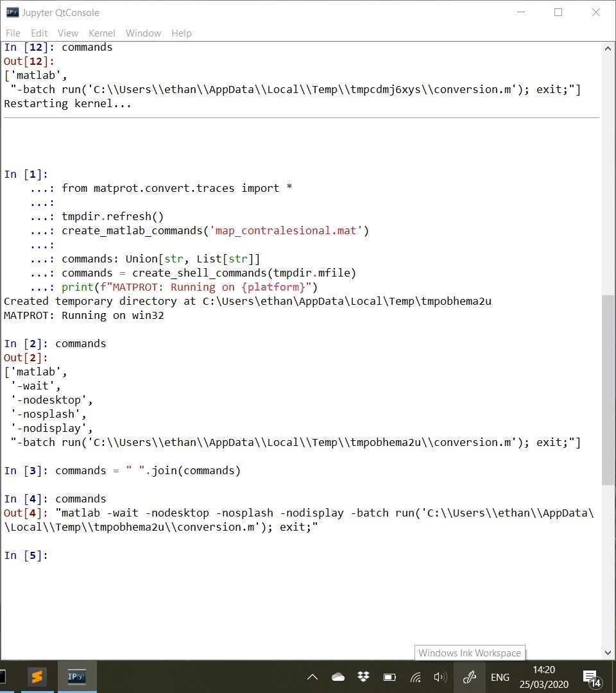Click the OneDrive cloud tray icon
616x693 pixels.
point(338,676)
